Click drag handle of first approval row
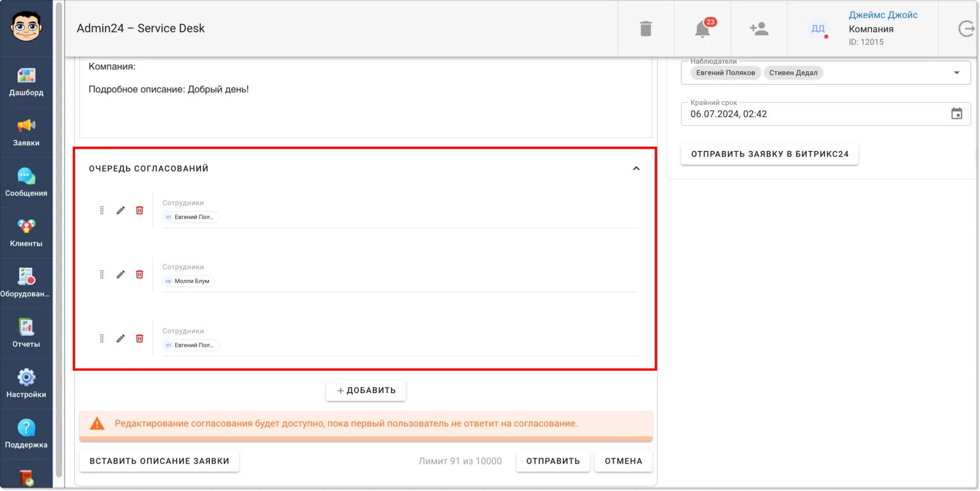The height and width of the screenshot is (491, 980). (102, 210)
